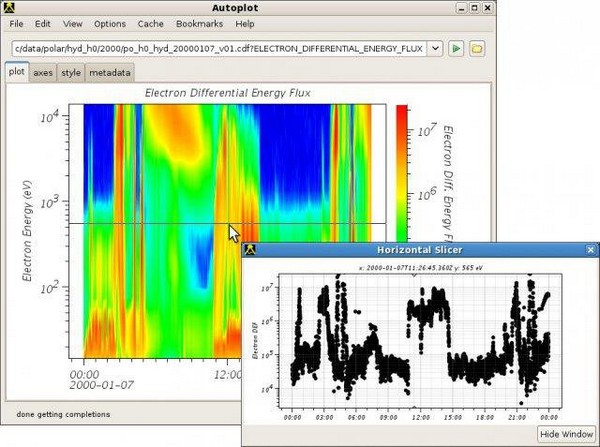Open the folder browse icon

coord(477,48)
